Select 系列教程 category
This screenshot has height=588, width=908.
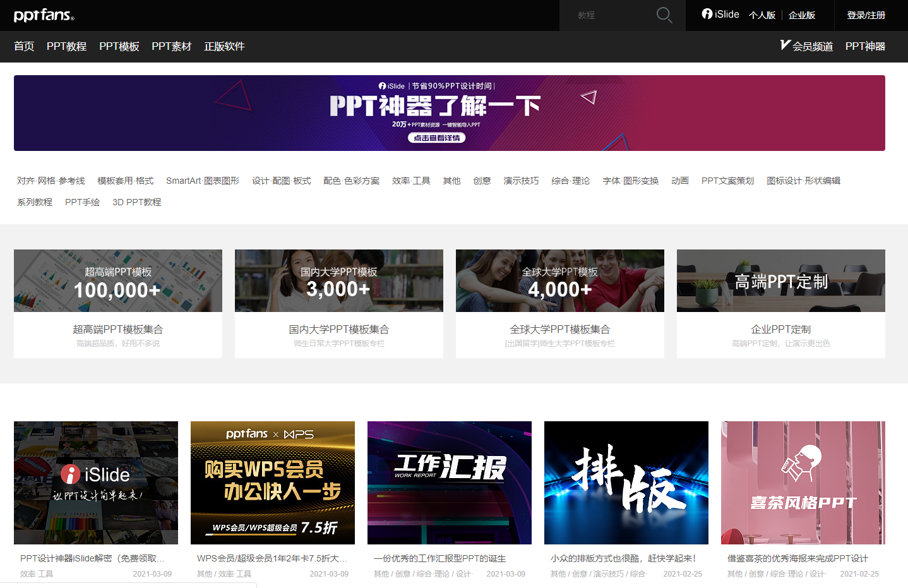[x=35, y=202]
